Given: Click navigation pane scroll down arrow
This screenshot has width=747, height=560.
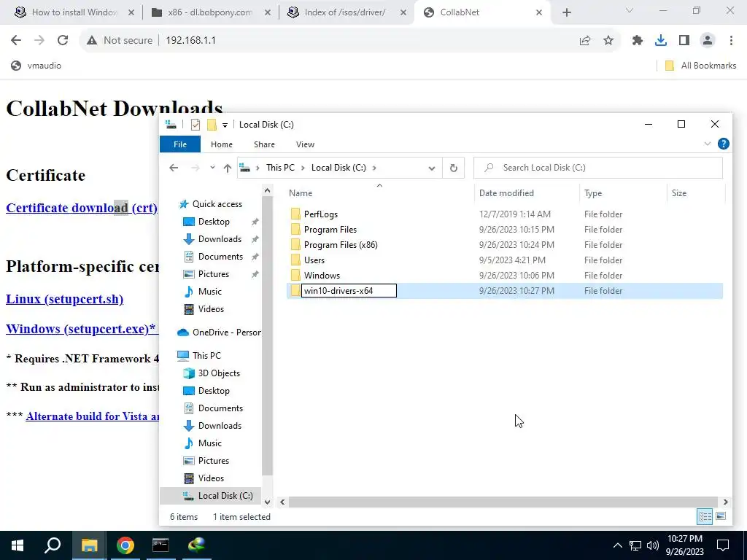Looking at the screenshot, I should point(267,502).
